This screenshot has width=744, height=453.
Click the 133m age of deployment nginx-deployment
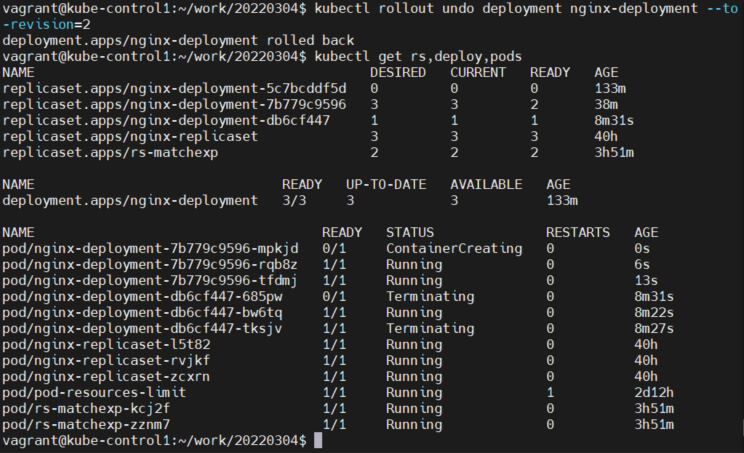[562, 201]
